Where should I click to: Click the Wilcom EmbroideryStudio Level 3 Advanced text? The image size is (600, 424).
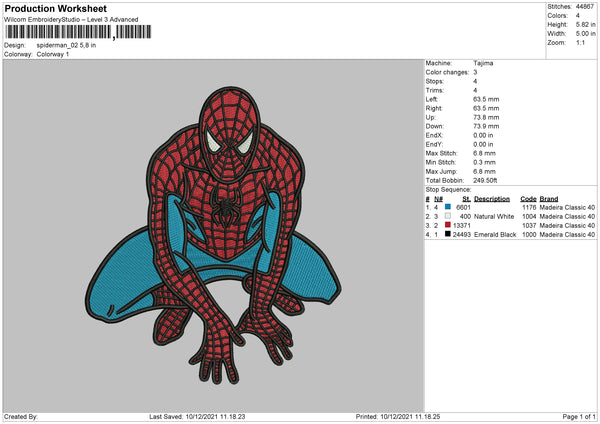[71, 20]
